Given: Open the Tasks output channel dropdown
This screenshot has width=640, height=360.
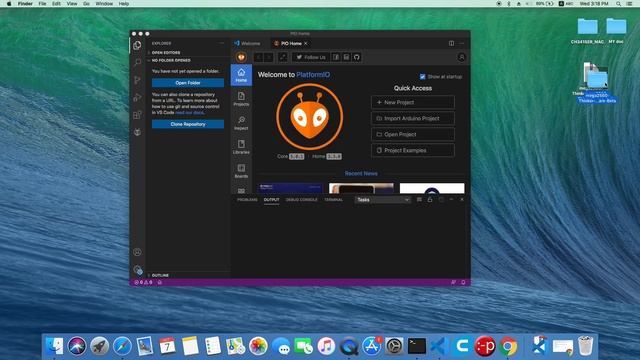Looking at the screenshot, I should pyautogui.click(x=382, y=200).
